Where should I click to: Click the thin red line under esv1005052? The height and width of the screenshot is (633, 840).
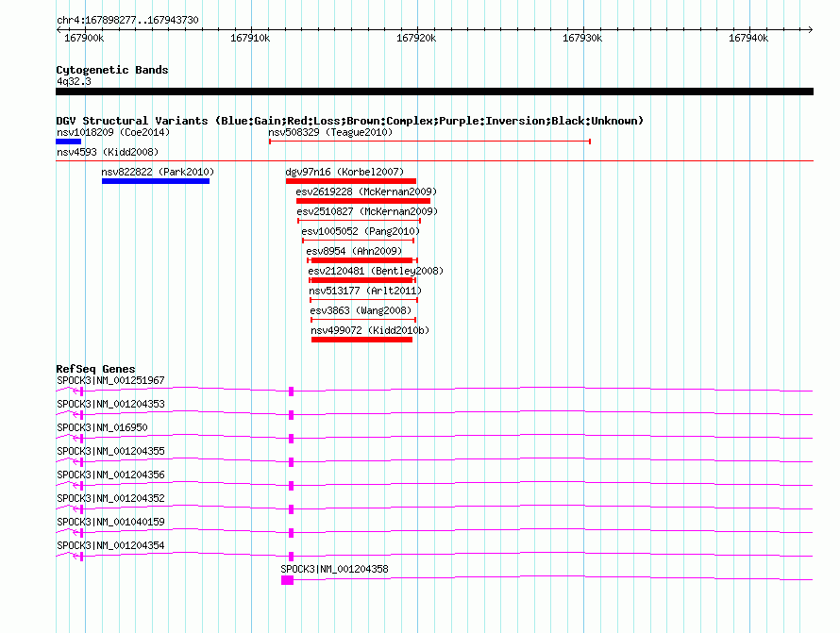pos(359,241)
